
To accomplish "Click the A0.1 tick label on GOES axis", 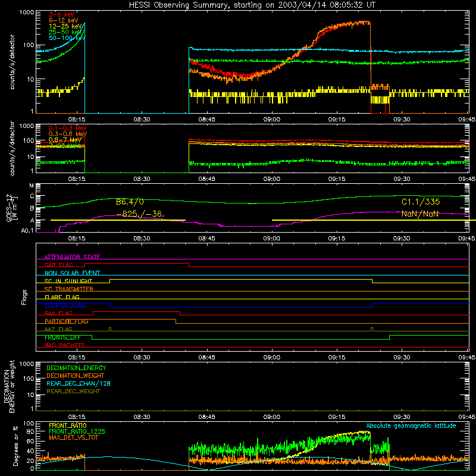I will 27,230.
